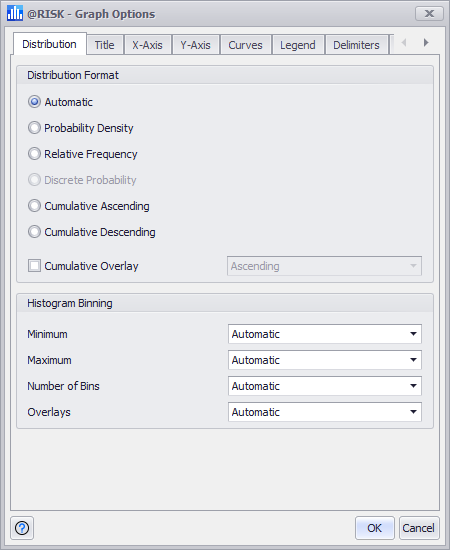Select the Probability Density option

81,128
